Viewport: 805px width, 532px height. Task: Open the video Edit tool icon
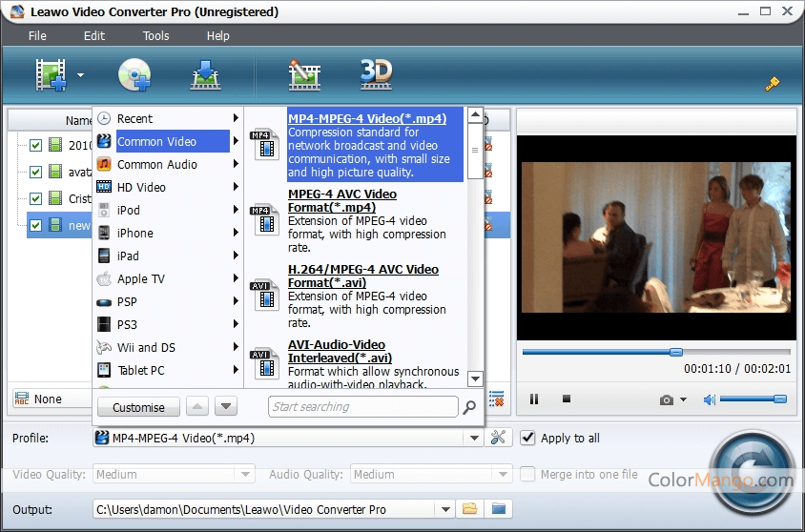[x=304, y=74]
